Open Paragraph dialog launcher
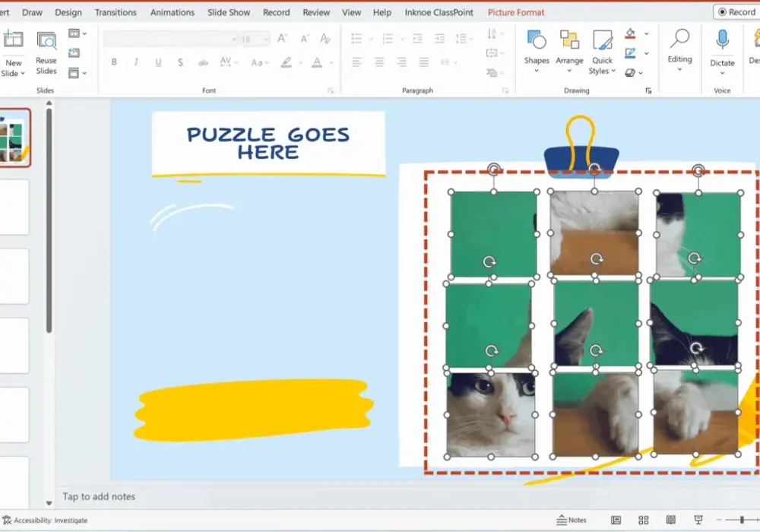The image size is (760, 532). coord(505,90)
